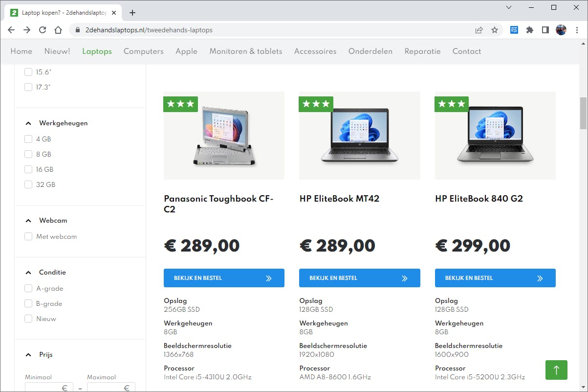Viewport: 588px width, 392px height.
Task: Click Bekijk en Bestel for Panasonic Toughbook
Action: point(224,278)
